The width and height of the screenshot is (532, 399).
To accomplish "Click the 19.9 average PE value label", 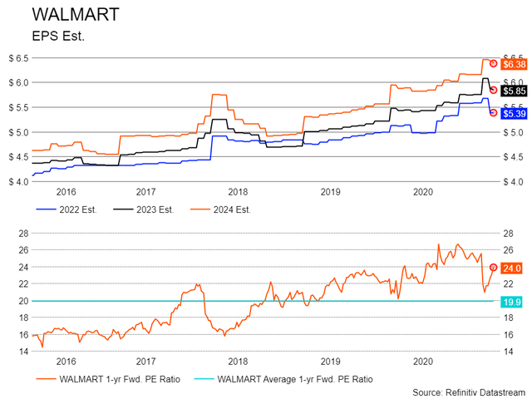I will pos(511,302).
